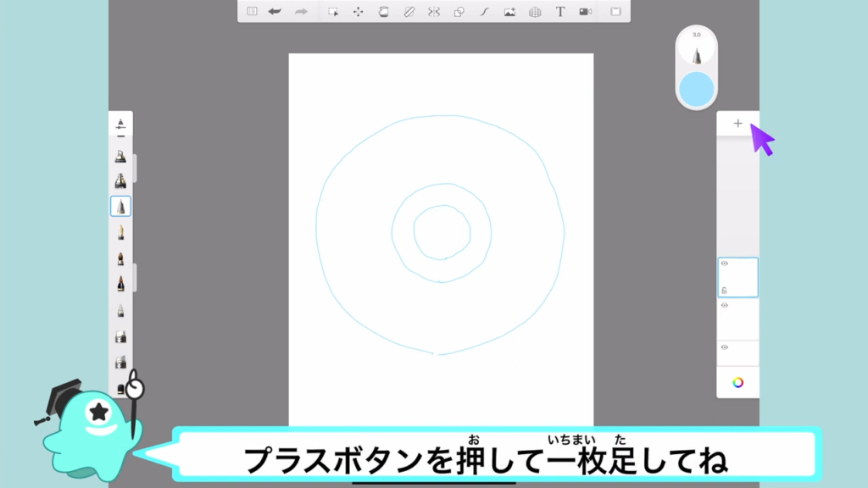Open the color wheel editor below layers

pos(738,382)
